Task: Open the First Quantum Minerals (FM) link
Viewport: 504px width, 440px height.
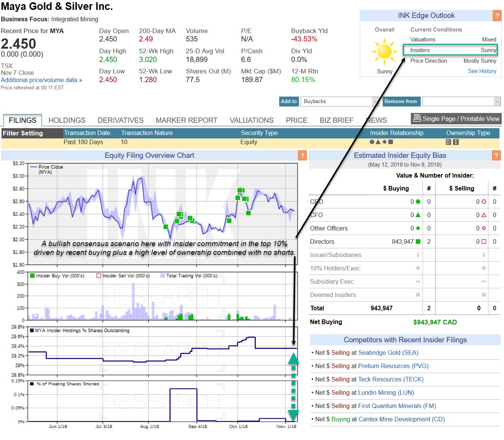Action: (x=397, y=406)
